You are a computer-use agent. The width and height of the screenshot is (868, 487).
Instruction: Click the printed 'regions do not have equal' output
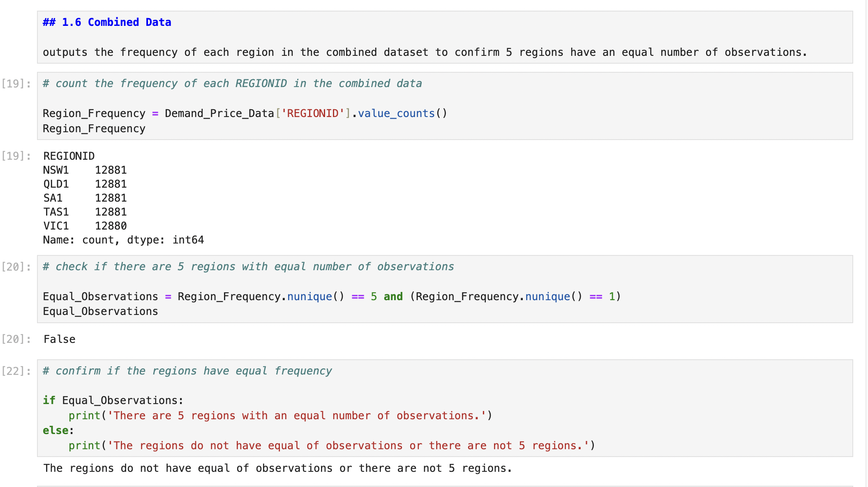coord(277,469)
